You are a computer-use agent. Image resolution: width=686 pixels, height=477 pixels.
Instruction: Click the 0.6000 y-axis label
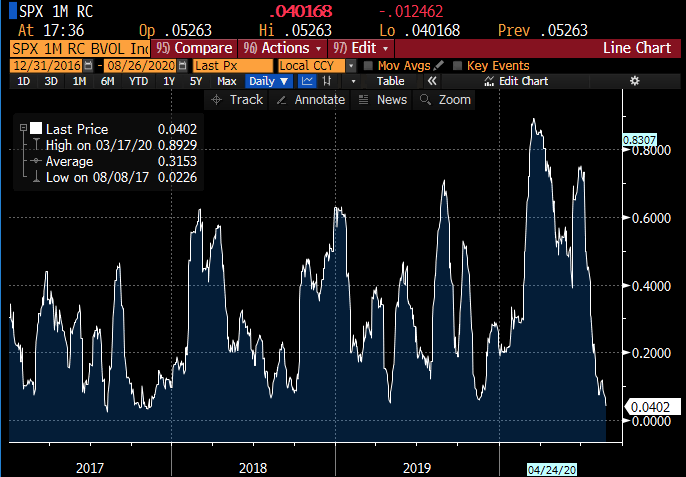pyautogui.click(x=651, y=217)
